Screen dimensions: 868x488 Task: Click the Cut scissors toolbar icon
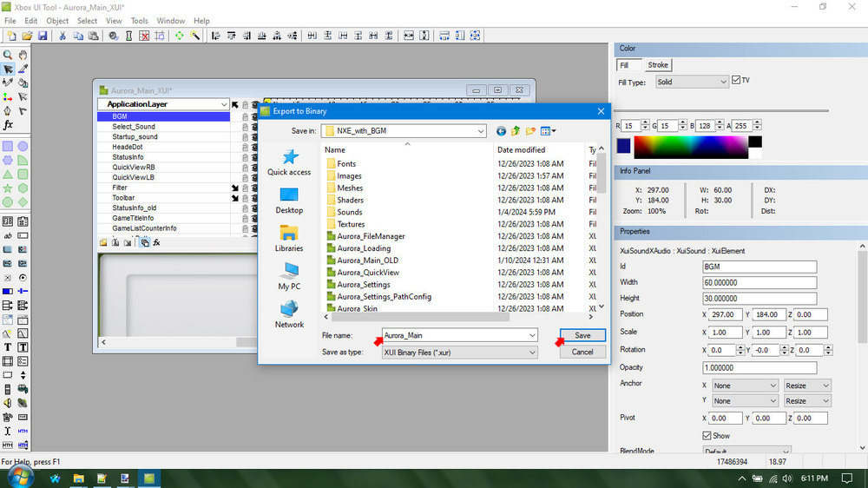[x=62, y=36]
